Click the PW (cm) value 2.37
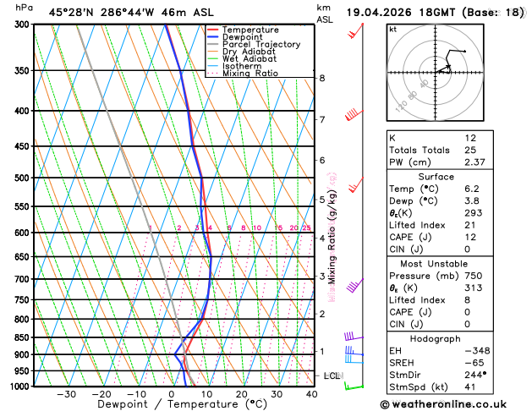 tap(474, 162)
